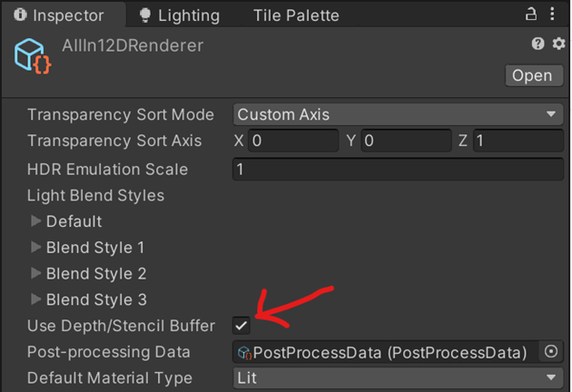Open the Default Material Type dropdown
The image size is (572, 392).
coord(398,377)
